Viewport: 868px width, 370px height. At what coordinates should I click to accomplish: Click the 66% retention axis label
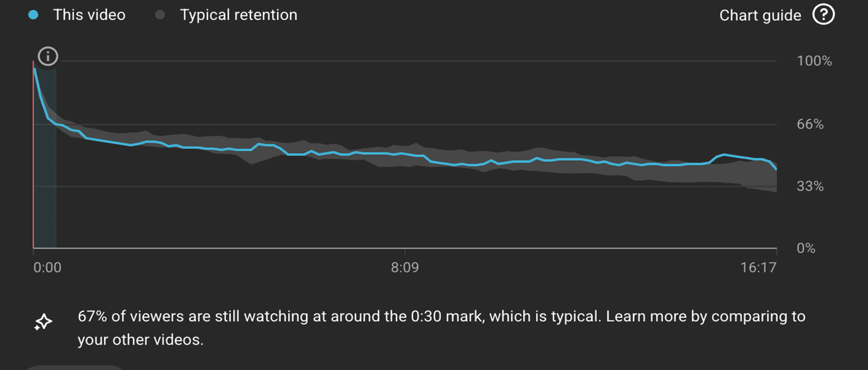810,124
